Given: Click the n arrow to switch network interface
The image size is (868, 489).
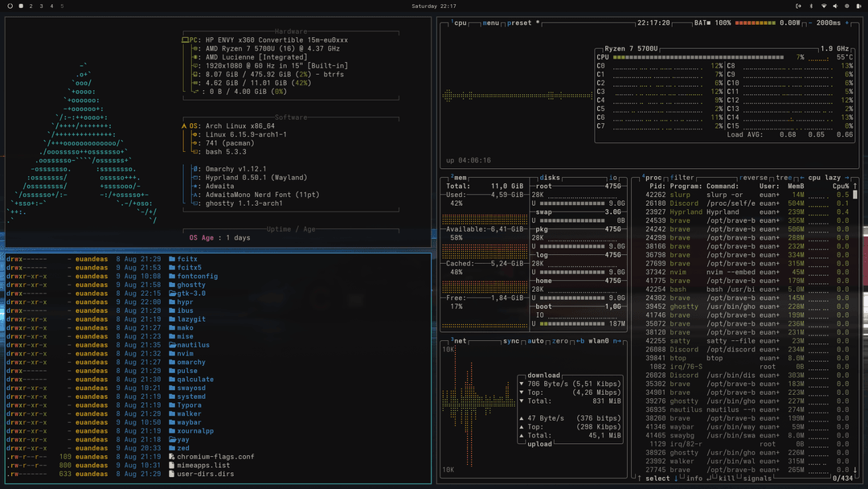Looking at the screenshot, I should 617,341.
